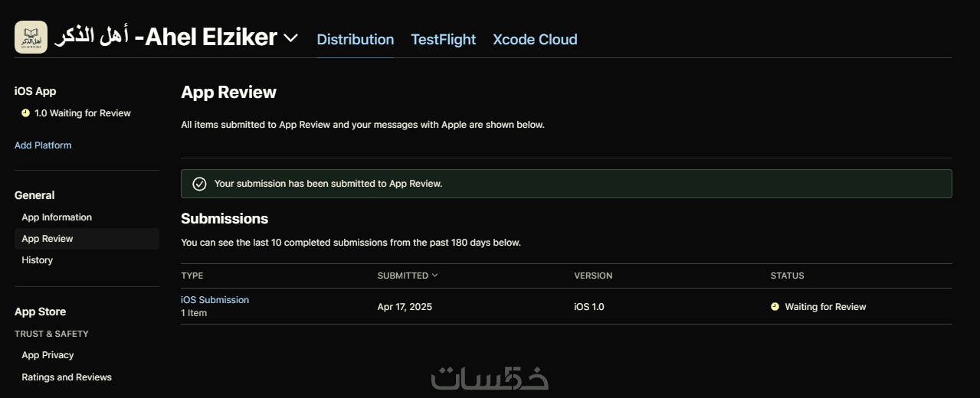Screen dimensions: 980x398
Task: Switch to the Distribution tab
Action: [x=356, y=40]
